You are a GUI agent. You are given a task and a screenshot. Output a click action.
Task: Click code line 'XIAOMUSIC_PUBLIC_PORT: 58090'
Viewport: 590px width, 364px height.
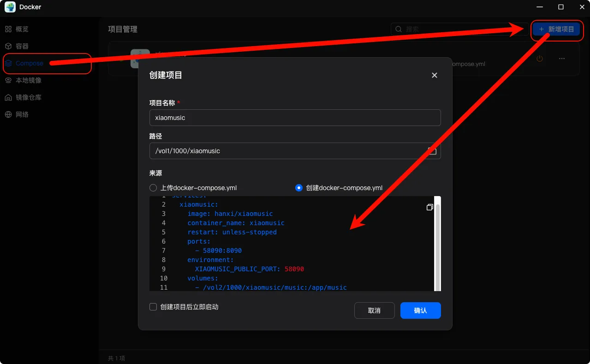click(250, 269)
